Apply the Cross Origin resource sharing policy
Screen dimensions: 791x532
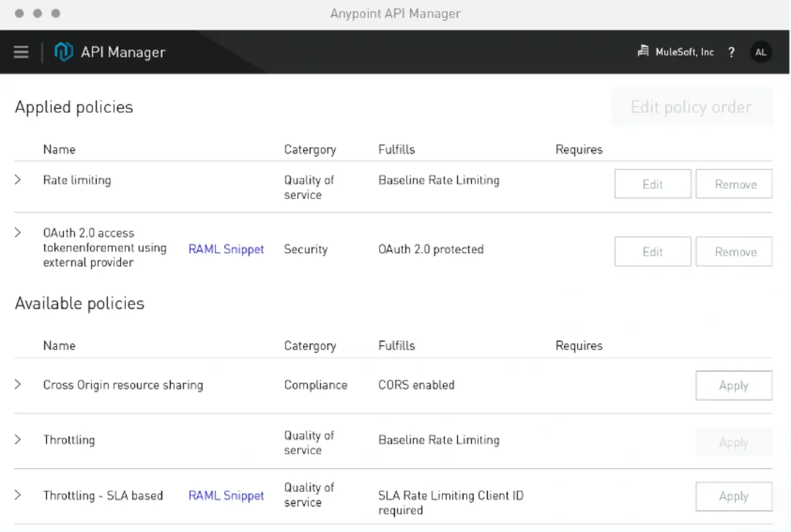click(x=734, y=385)
